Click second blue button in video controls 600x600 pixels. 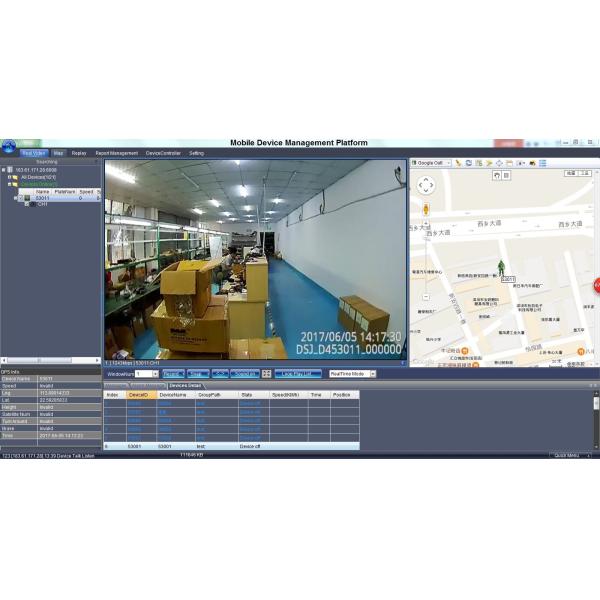pyautogui.click(x=198, y=374)
